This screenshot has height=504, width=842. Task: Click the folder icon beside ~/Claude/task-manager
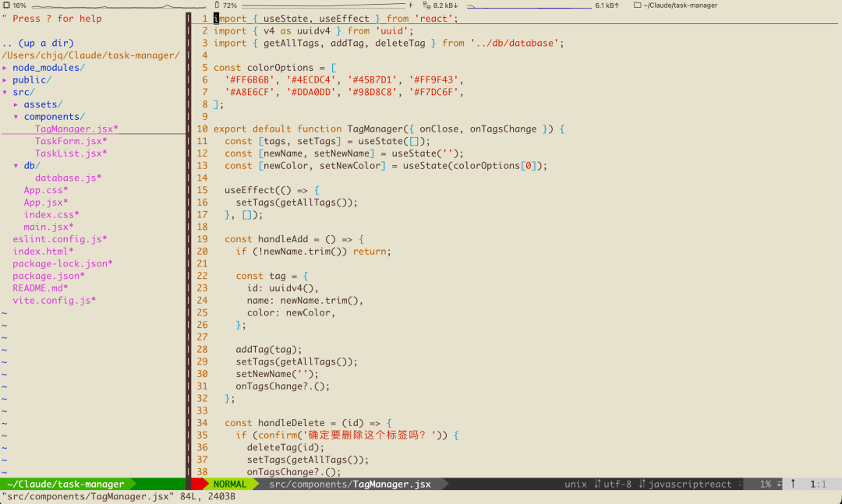coord(637,5)
